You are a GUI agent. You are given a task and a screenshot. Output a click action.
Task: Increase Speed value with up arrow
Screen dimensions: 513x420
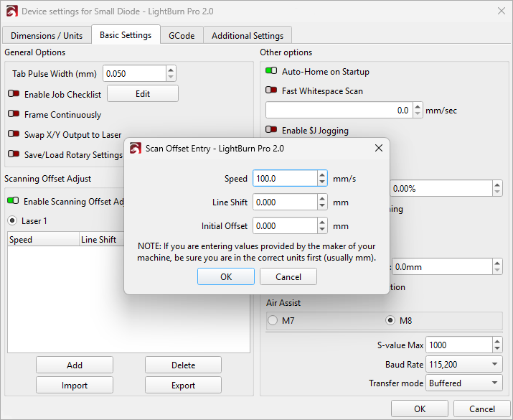[x=322, y=174]
